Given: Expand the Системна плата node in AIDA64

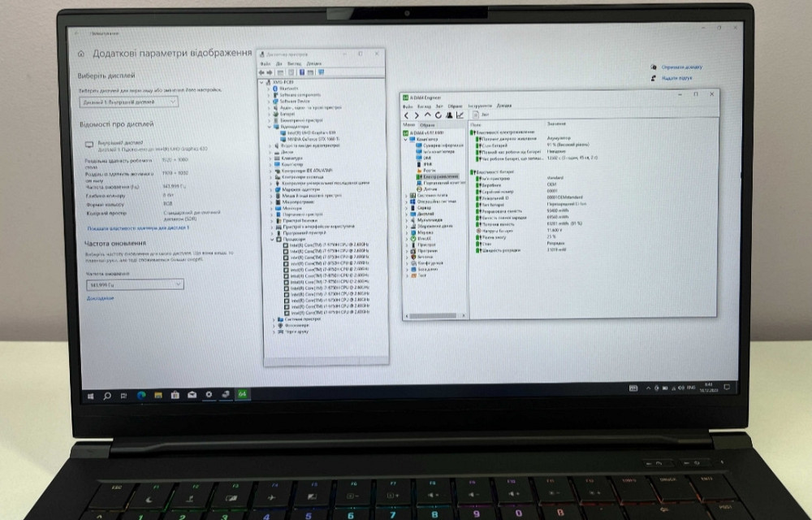Looking at the screenshot, I should tap(408, 196).
